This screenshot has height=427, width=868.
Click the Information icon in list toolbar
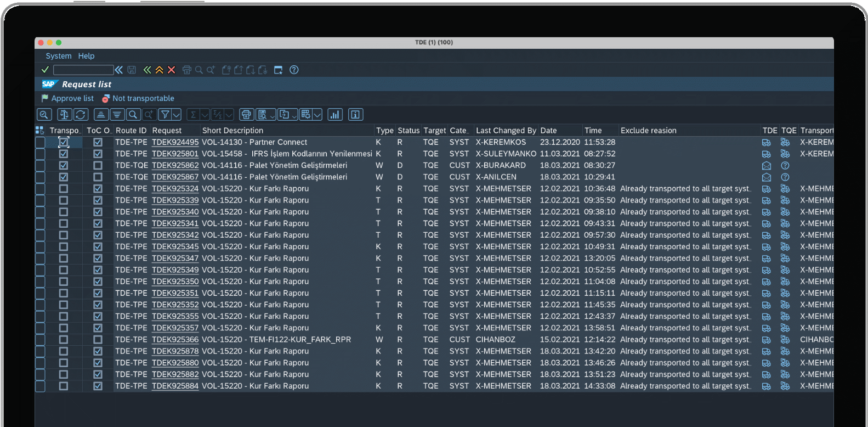pos(355,114)
